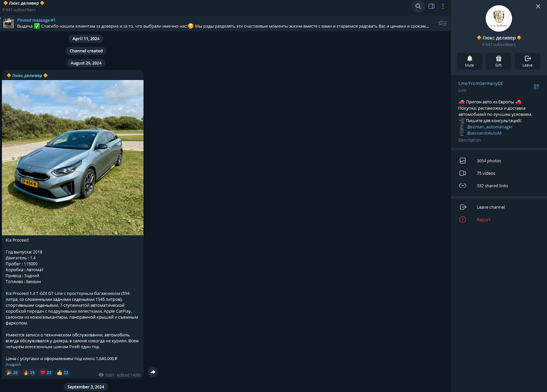Close the channel info panel
Screen dimensions: 547x392
pos(538,6)
